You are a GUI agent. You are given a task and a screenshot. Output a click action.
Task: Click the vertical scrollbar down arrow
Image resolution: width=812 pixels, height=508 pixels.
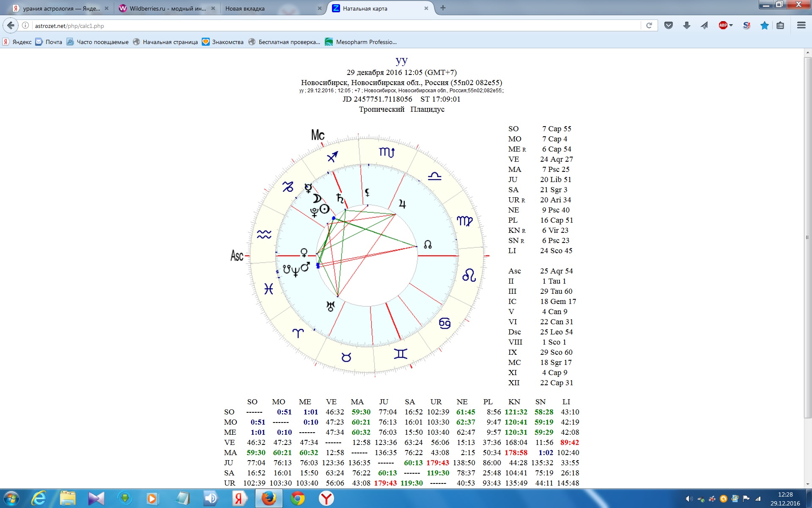point(807,484)
